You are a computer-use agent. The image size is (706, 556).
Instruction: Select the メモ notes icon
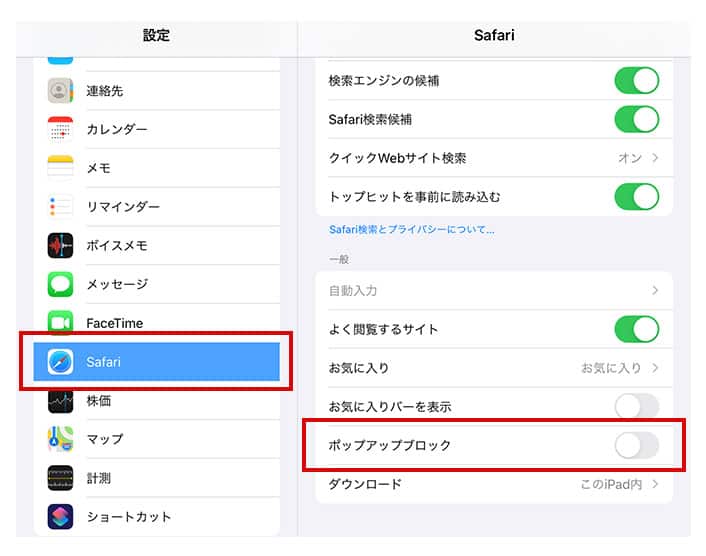tap(61, 168)
